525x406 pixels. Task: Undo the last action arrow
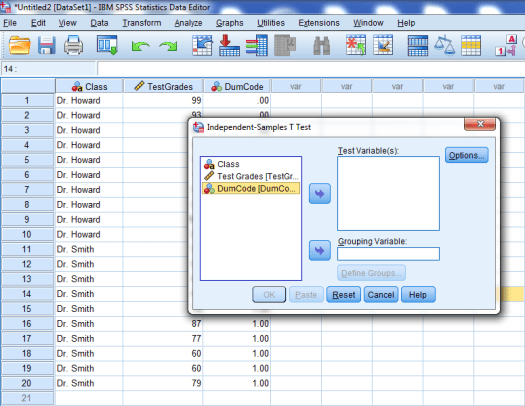click(140, 46)
